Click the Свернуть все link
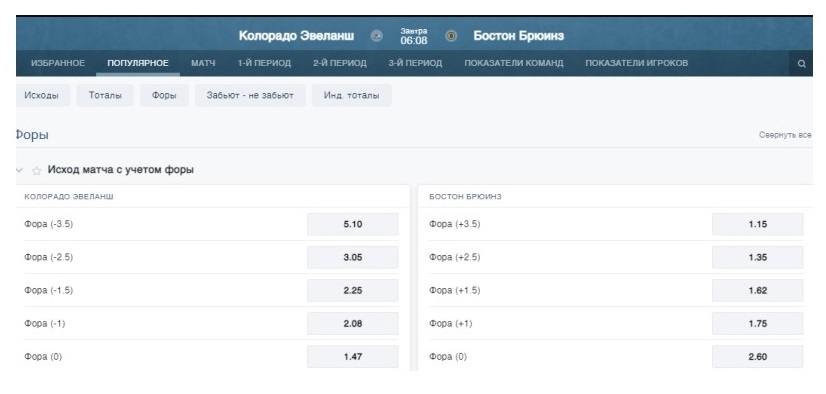This screenshot has width=826, height=394. (785, 135)
